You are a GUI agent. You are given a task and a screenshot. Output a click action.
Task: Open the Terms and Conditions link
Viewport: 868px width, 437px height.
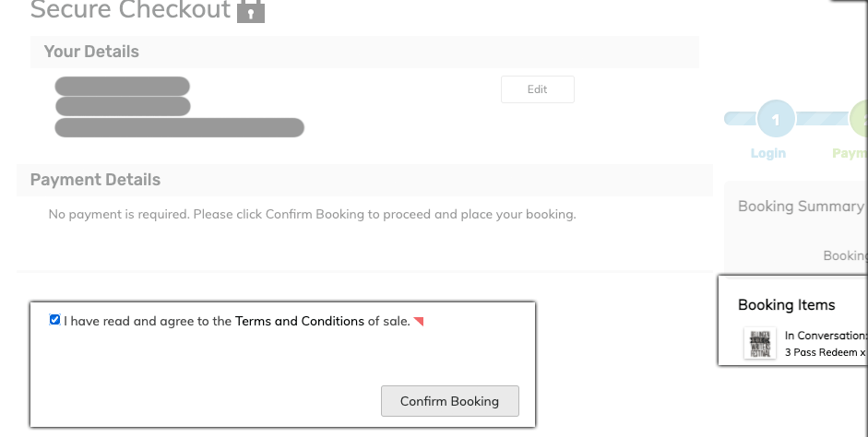pos(300,321)
